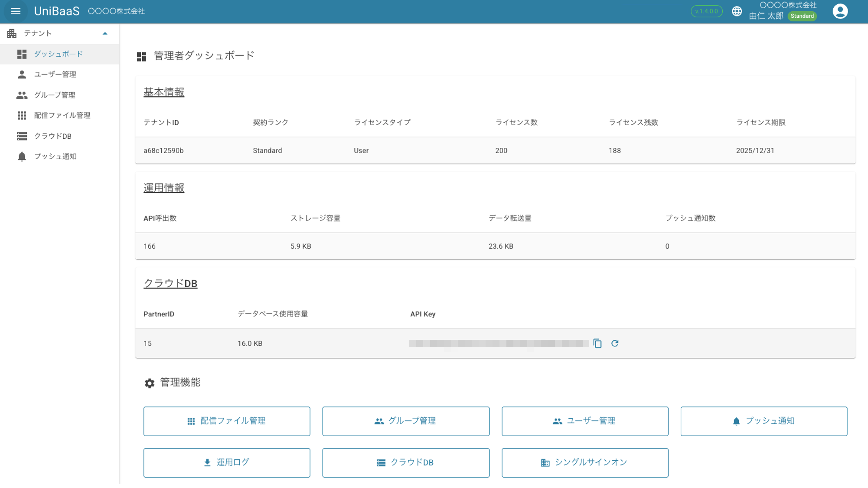Click the プッシュ通知 management button
The height and width of the screenshot is (488, 868).
click(764, 421)
